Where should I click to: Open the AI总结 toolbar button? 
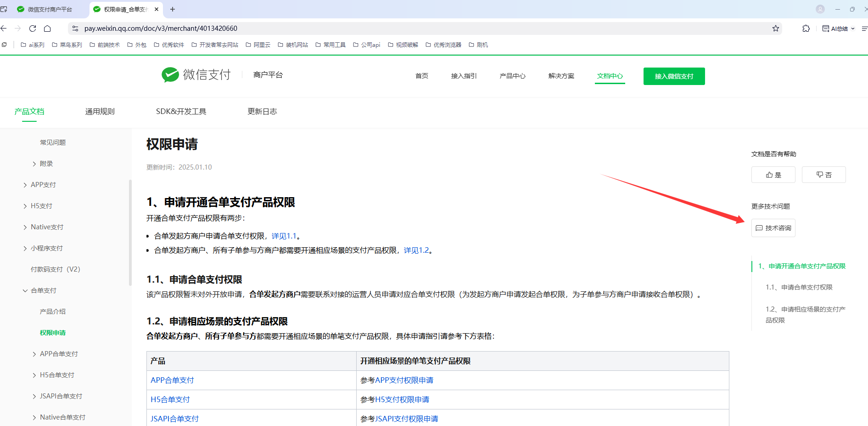point(839,28)
